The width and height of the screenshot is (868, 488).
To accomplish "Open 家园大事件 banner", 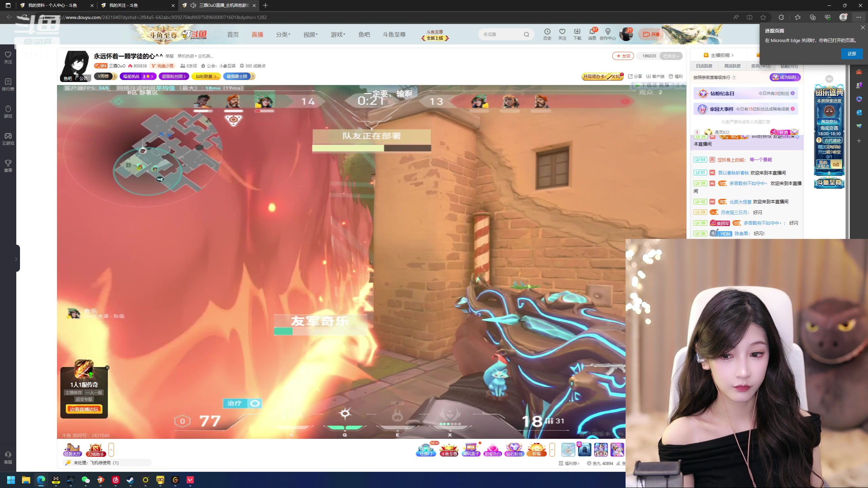I will pyautogui.click(x=745, y=109).
